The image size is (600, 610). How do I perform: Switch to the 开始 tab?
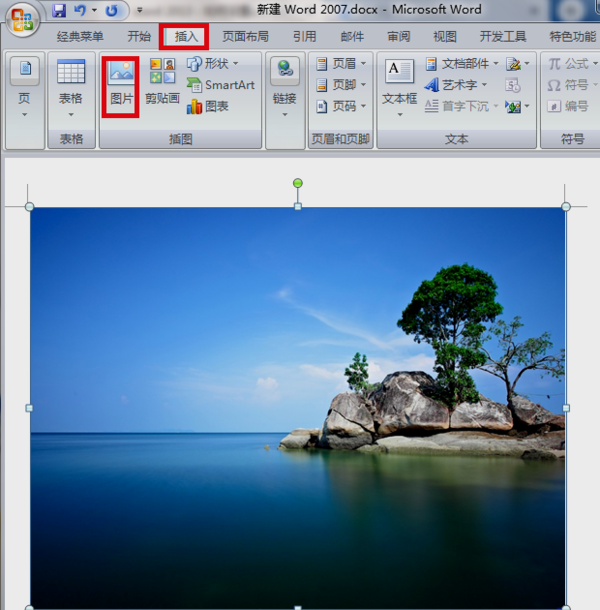tap(139, 37)
